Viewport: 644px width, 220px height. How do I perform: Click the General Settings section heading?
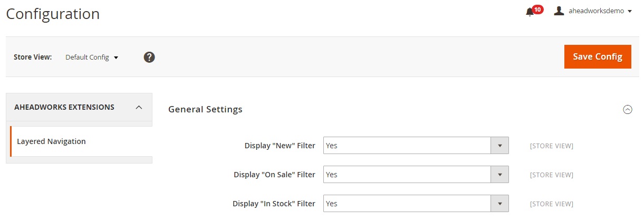205,109
